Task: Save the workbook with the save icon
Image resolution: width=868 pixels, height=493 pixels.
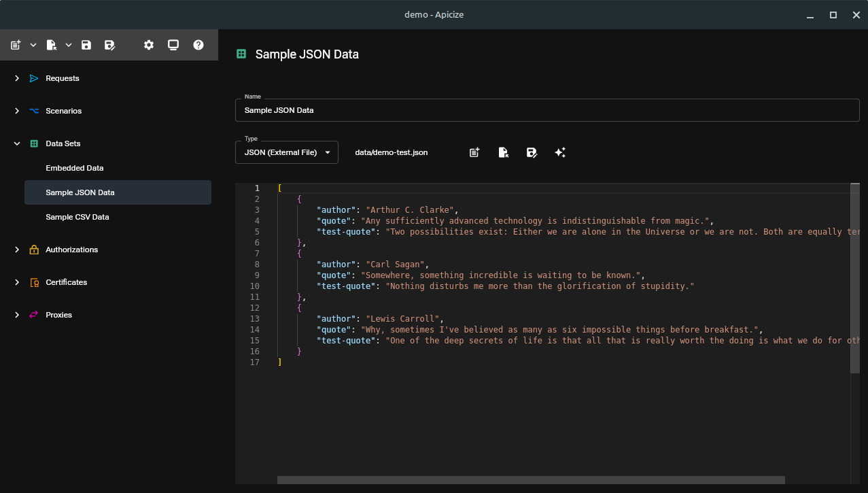Action: pyautogui.click(x=86, y=45)
